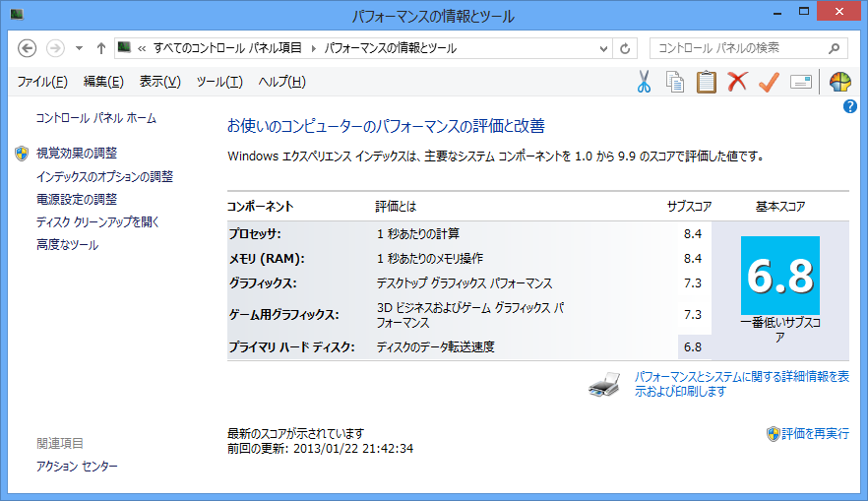This screenshot has width=868, height=501.
Task: Go back with the left arrow button
Action: [28, 48]
